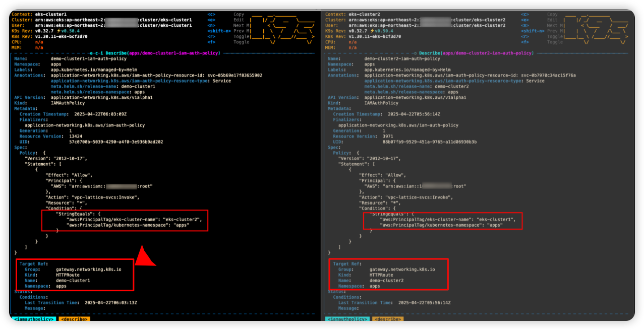Select the iamauthpolicy breadcrumb in left pane
Image resolution: width=644 pixels, height=330 pixels.
pyautogui.click(x=34, y=319)
